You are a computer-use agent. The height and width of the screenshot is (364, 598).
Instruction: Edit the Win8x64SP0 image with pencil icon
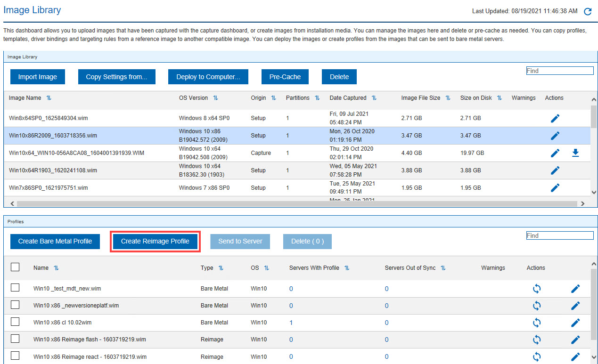tap(555, 118)
